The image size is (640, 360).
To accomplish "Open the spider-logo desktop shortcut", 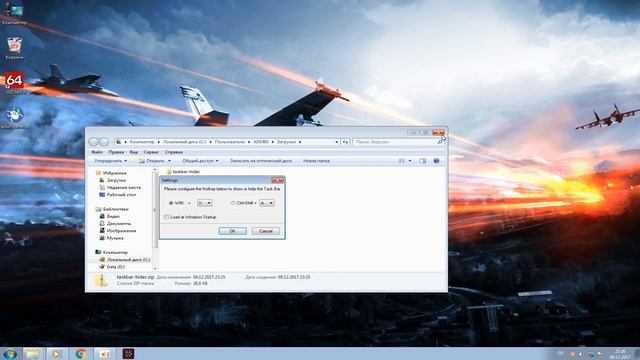I will pyautogui.click(x=14, y=118).
